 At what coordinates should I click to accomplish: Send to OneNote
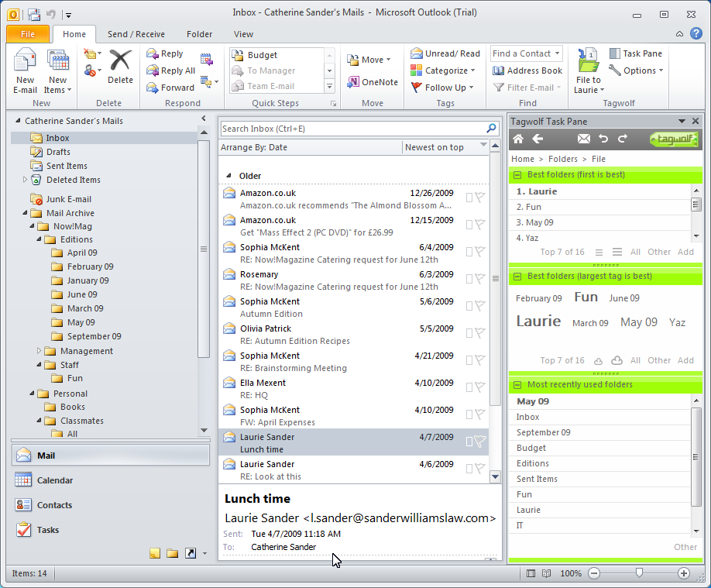pyautogui.click(x=373, y=82)
